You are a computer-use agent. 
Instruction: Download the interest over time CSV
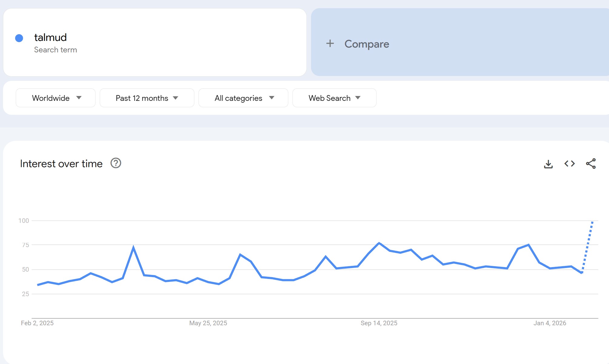548,164
